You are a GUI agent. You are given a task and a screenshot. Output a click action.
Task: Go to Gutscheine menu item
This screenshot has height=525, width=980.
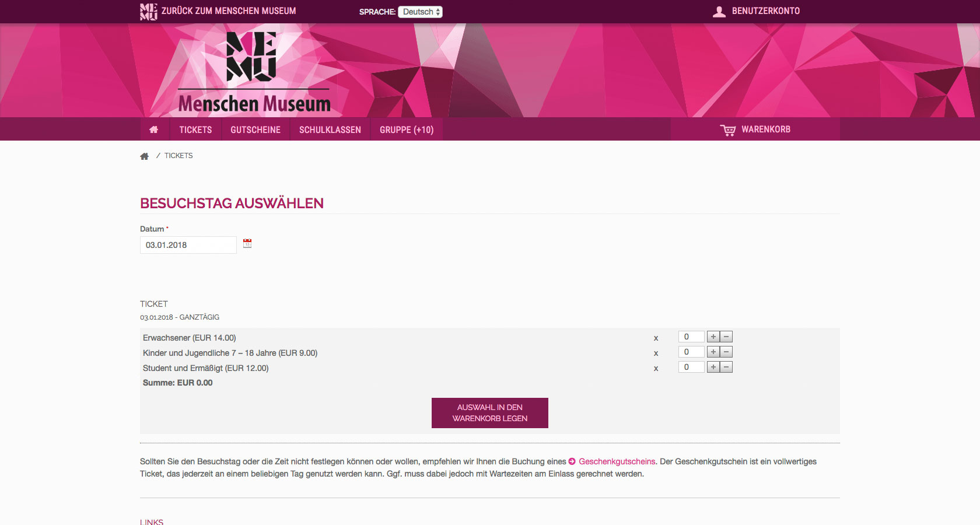[x=256, y=129]
